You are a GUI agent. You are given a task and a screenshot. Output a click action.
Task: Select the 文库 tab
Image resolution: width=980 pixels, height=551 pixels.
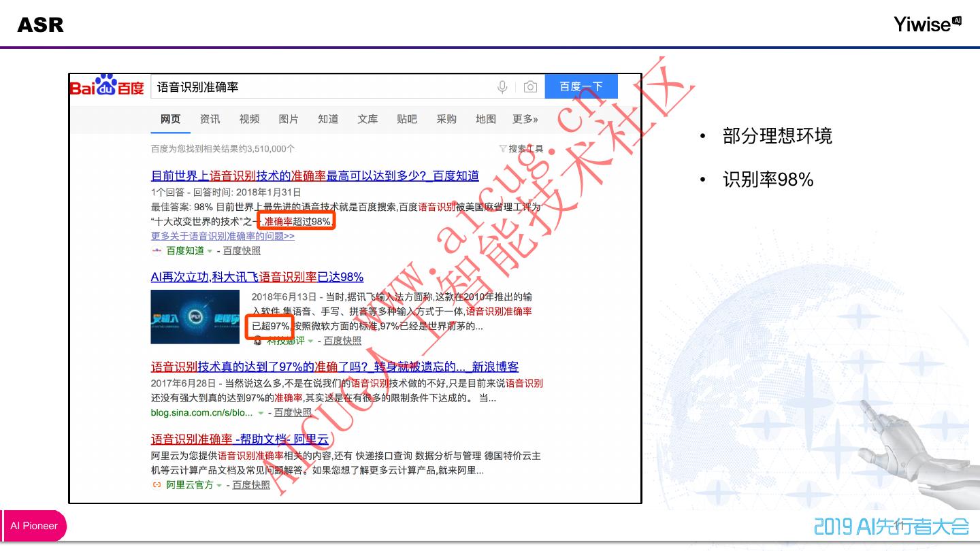[367, 119]
